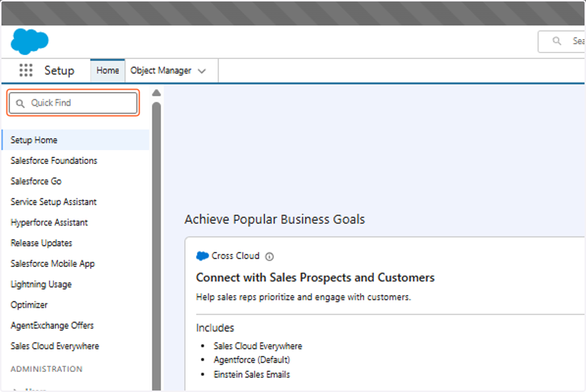586x392 pixels.
Task: Click the Agentforce (Default) bullet item
Action: click(x=252, y=360)
